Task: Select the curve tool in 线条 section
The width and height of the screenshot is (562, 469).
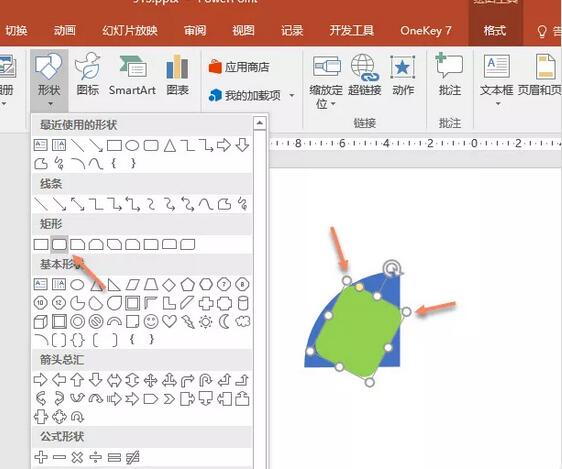Action: pos(206,204)
